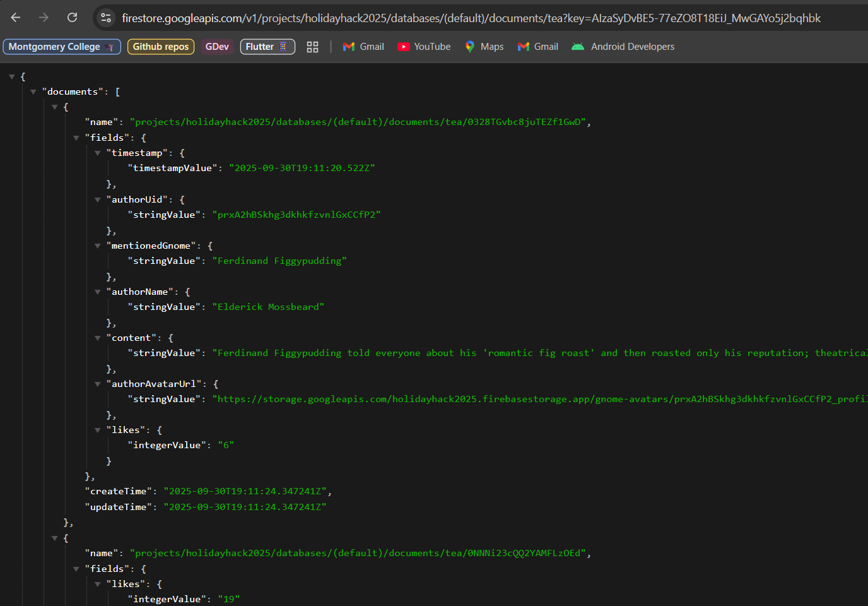Go forward with the browser arrow
This screenshot has width=868, height=606.
pos(44,18)
